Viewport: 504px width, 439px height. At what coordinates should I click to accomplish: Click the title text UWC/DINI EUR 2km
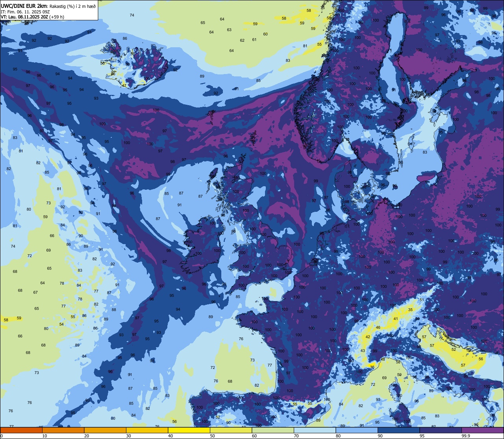pyautogui.click(x=24, y=6)
